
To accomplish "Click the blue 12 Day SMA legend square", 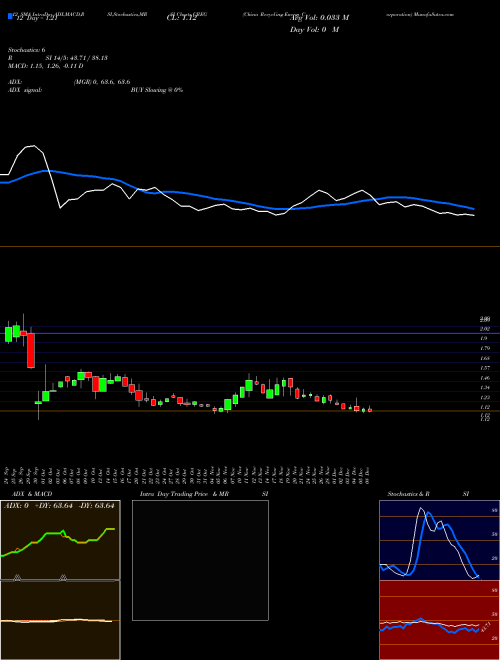I will (10, 17).
